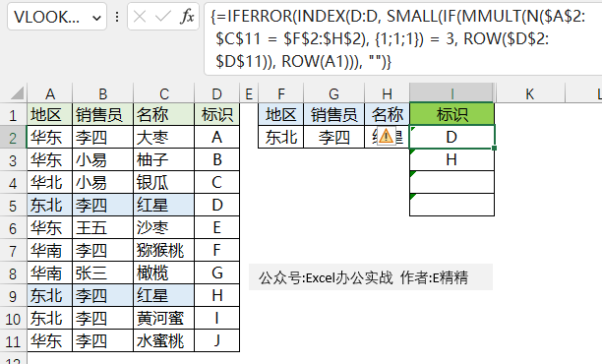
Task: Click cell B1 header 销售员
Action: pyautogui.click(x=103, y=114)
